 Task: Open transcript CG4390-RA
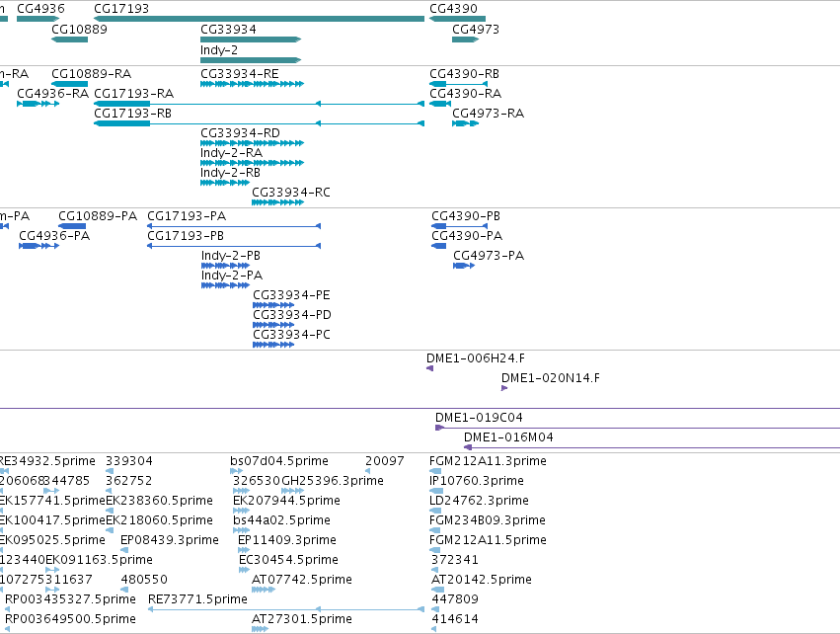tap(466, 94)
